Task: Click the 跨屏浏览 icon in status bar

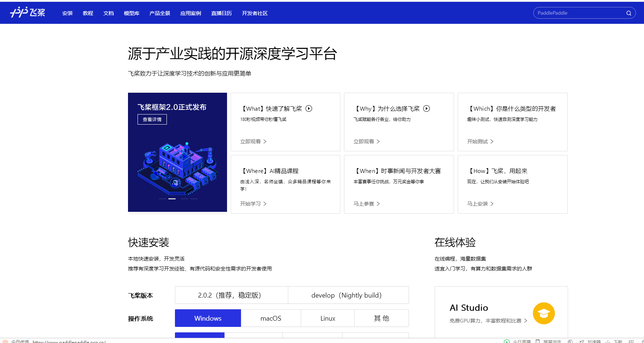Action: [538, 341]
